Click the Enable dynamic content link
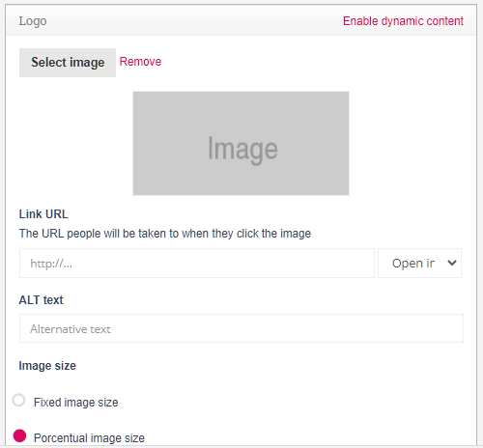Image resolution: width=483 pixels, height=448 pixels. [403, 21]
